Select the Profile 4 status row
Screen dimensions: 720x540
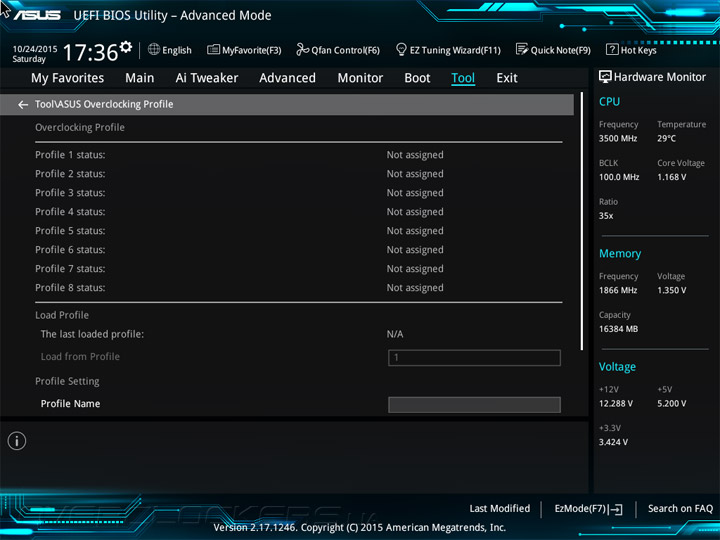click(x=298, y=212)
